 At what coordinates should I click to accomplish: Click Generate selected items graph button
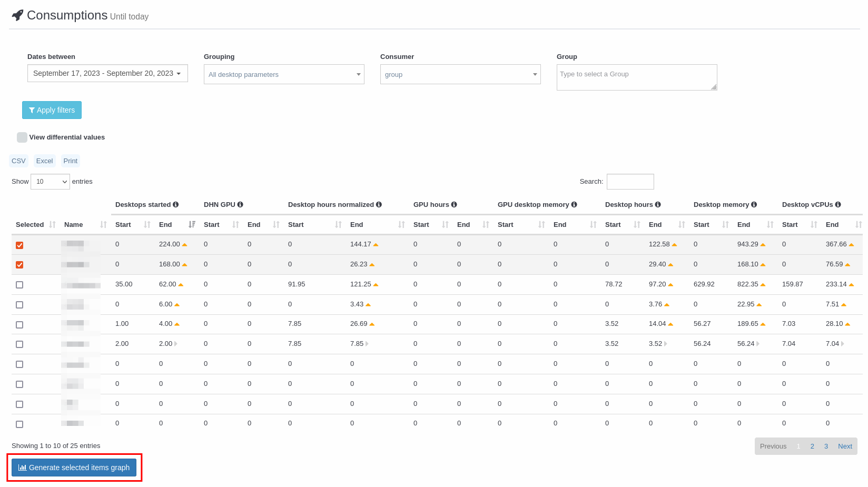click(x=74, y=468)
